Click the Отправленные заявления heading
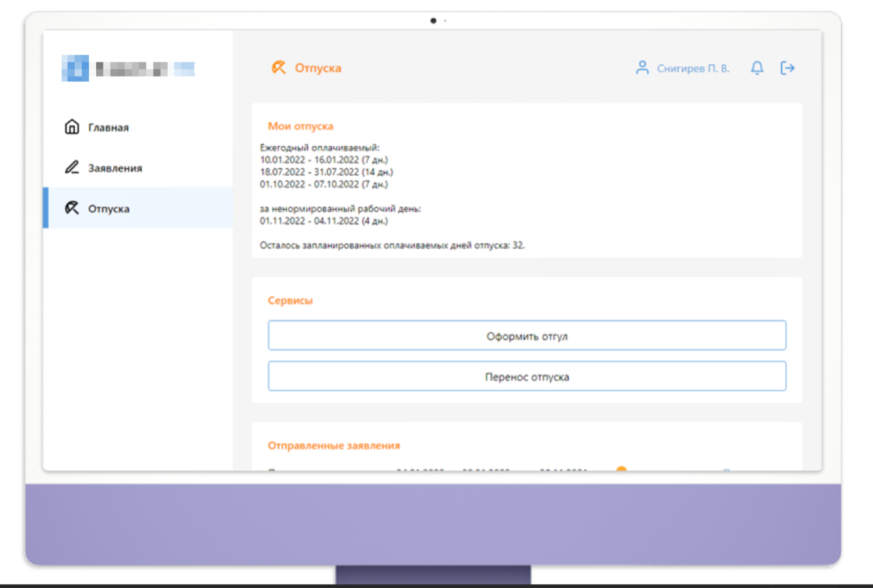 point(333,445)
